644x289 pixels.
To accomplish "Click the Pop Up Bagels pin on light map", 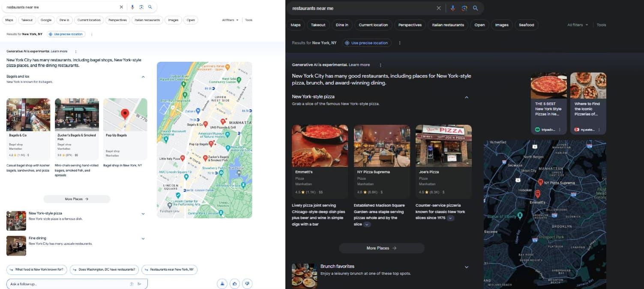I will [x=211, y=143].
